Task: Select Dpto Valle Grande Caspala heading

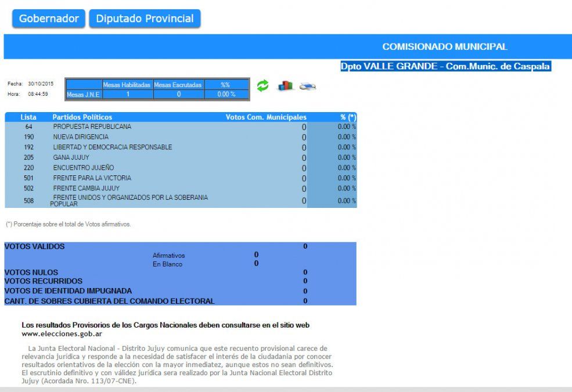Action: click(x=445, y=67)
